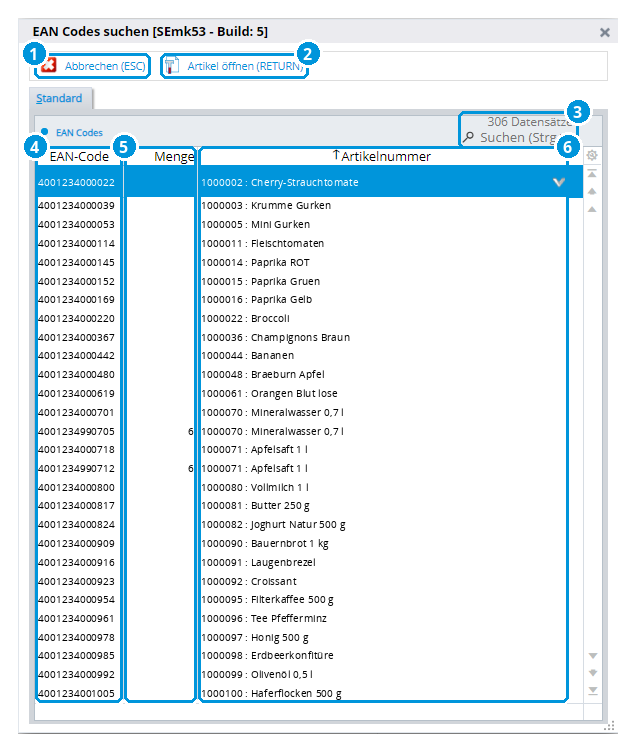Select row 1000011 : Fleischtomaten

(309, 244)
